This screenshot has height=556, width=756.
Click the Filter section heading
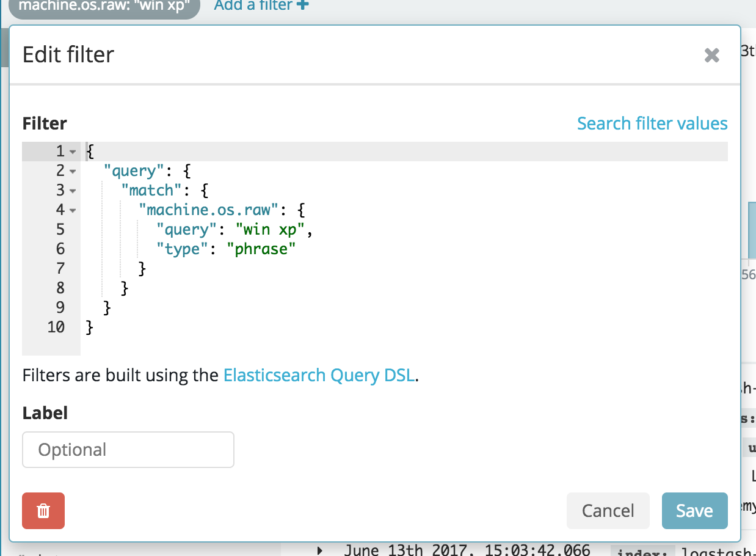tap(45, 123)
